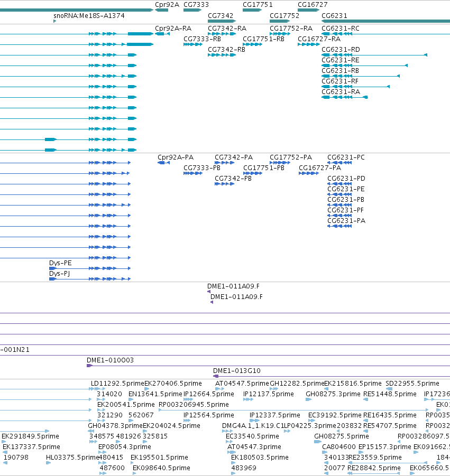450x476 pixels.
Task: Click transcript label CG7333-RB
Action: click(x=202, y=39)
